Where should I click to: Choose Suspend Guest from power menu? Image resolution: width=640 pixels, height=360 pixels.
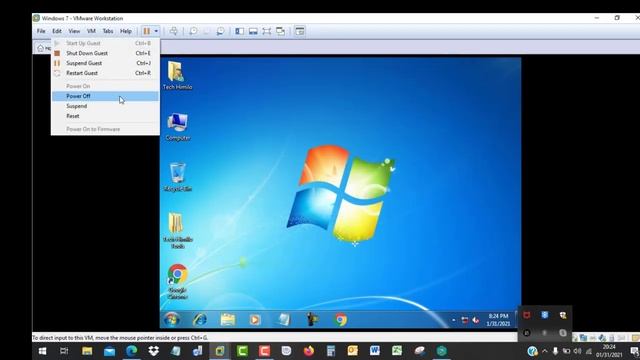click(105, 63)
